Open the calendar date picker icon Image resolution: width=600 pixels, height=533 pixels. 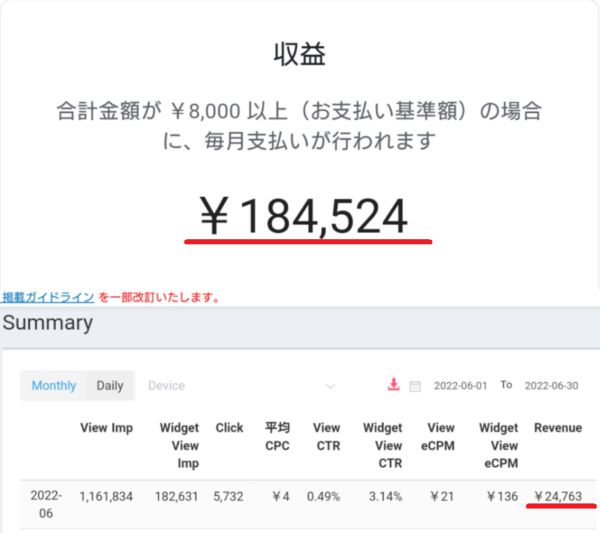[x=415, y=386]
